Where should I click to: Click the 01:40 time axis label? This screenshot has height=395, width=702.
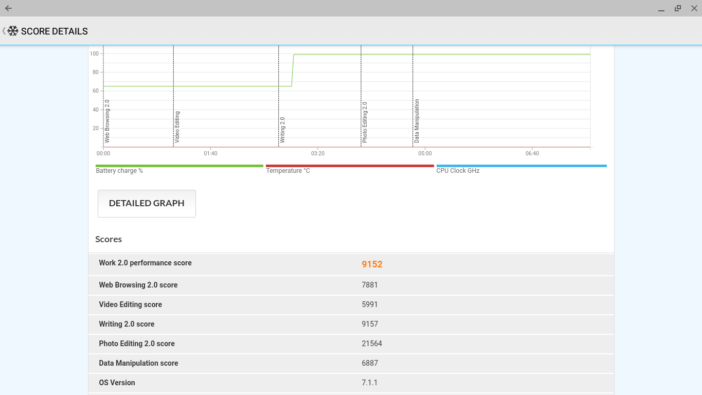click(210, 153)
